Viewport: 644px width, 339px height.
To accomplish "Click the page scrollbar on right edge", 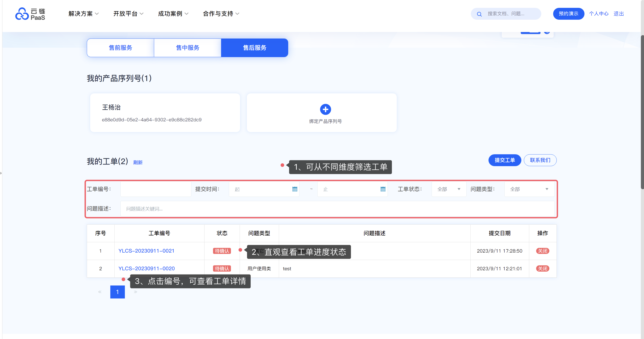I will pyautogui.click(x=642, y=113).
